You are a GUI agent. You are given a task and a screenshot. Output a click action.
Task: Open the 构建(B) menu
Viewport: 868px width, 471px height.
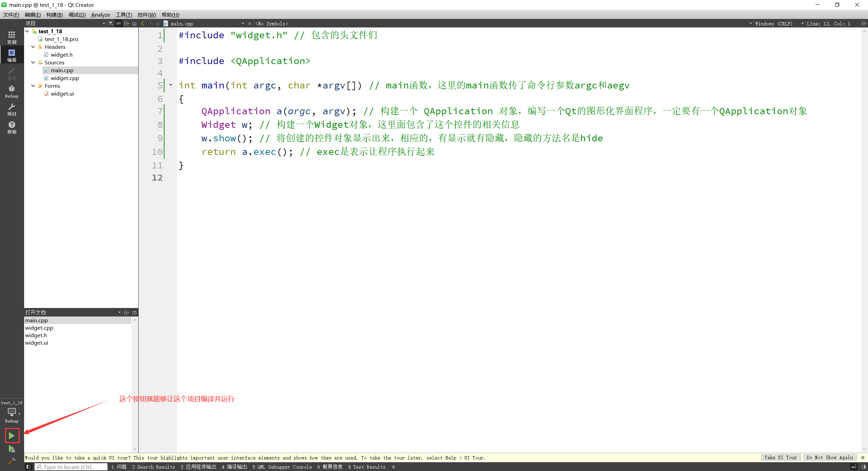tap(55, 15)
